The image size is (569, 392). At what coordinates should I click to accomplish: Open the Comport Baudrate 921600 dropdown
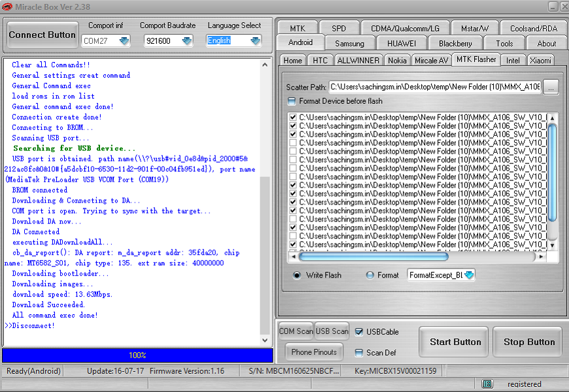[187, 41]
